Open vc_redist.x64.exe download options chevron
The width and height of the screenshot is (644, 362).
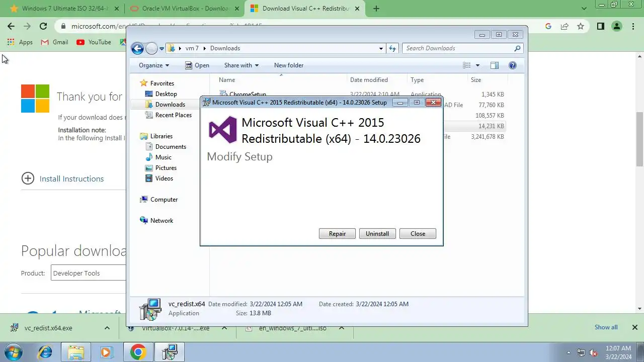(107, 328)
